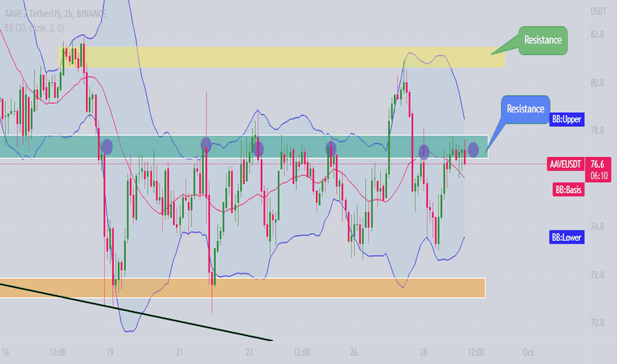This screenshot has height=364, width=617.
Task: Click the 82.0 price axis value
Action: 597,34
